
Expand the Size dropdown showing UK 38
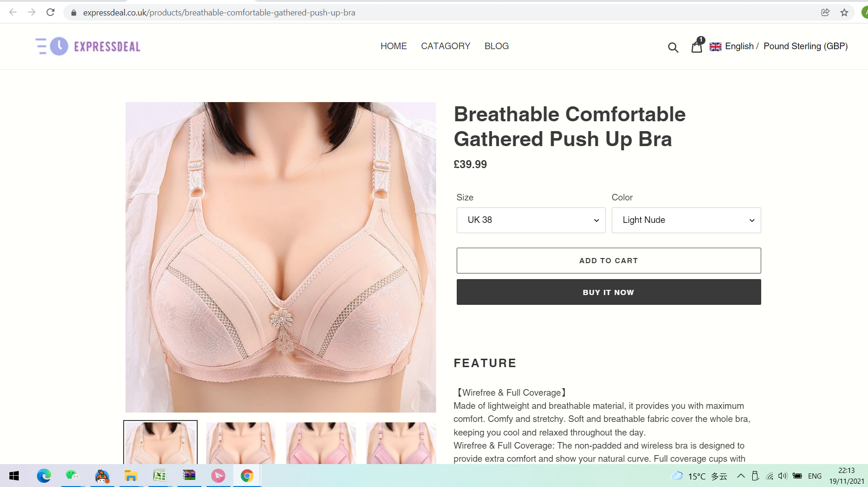pos(531,220)
